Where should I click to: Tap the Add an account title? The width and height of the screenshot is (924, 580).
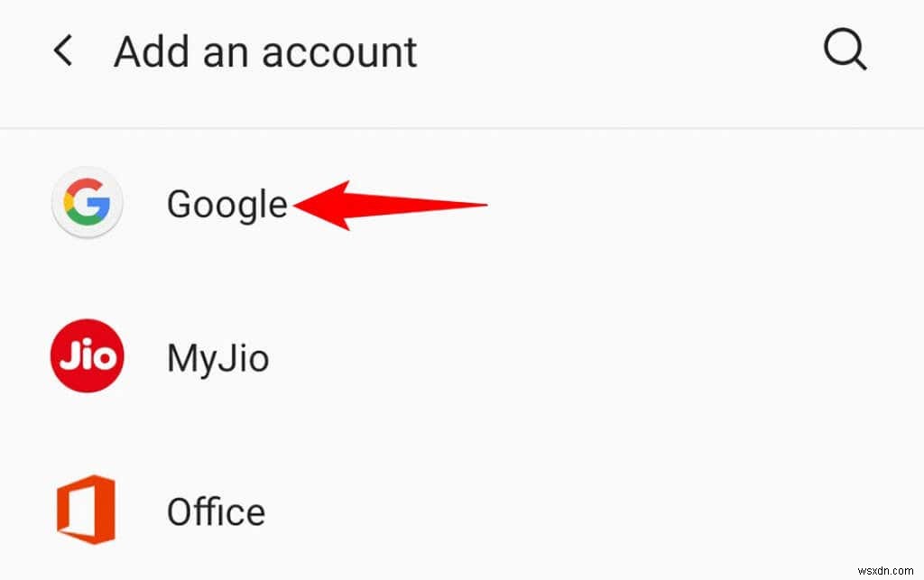pos(264,51)
